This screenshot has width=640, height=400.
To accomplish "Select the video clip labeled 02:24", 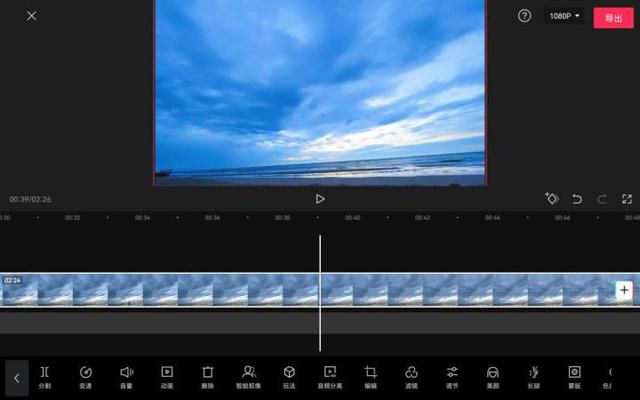I will pyautogui.click(x=320, y=290).
